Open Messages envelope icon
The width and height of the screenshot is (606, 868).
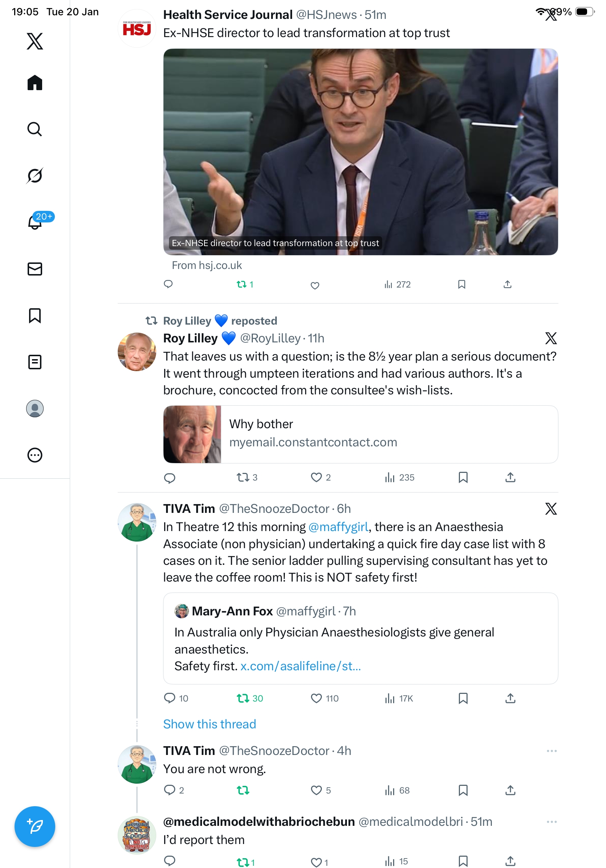click(x=35, y=269)
